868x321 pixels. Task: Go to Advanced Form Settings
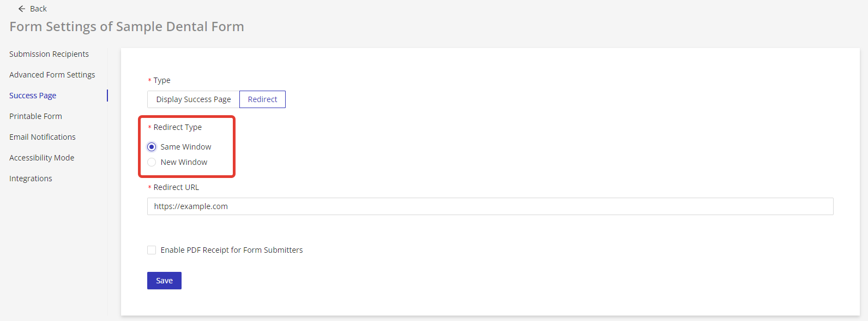point(52,75)
